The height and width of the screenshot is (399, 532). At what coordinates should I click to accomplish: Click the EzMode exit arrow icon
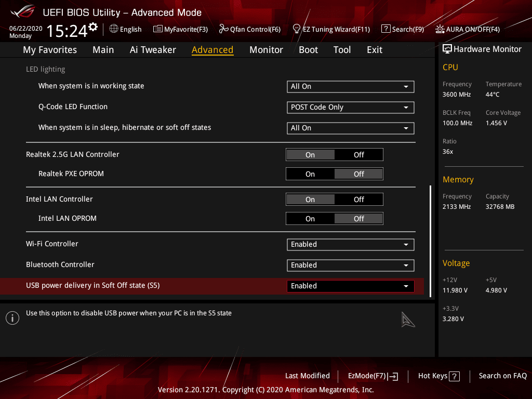(x=393, y=376)
